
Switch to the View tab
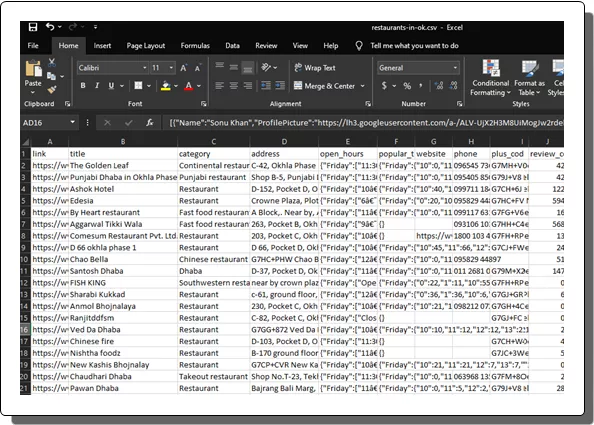pyautogui.click(x=300, y=45)
